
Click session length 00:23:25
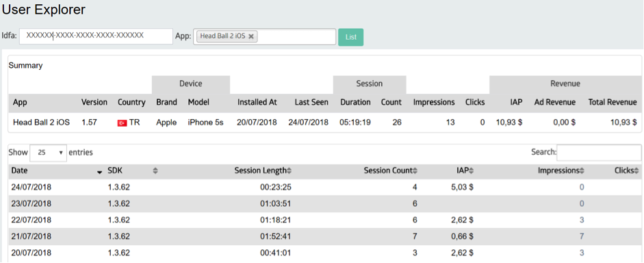click(x=276, y=188)
